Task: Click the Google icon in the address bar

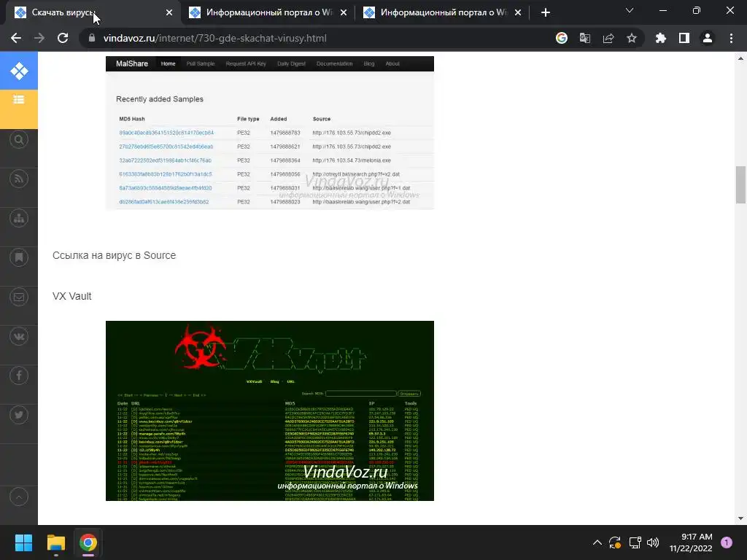Action: pyautogui.click(x=562, y=38)
